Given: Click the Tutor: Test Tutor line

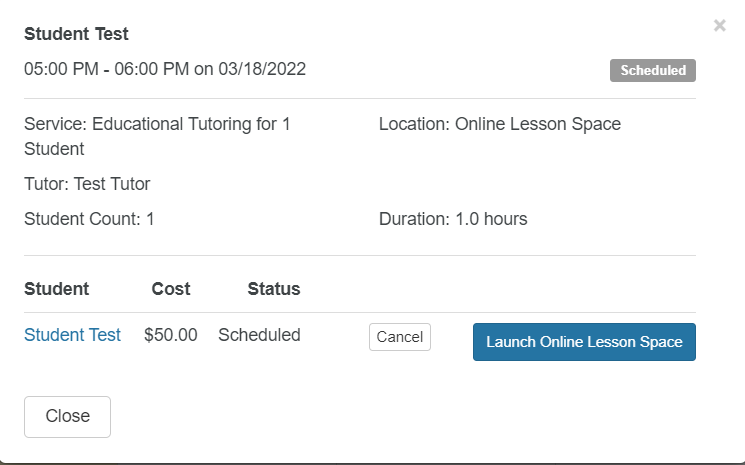Looking at the screenshot, I should pyautogui.click(x=87, y=184).
